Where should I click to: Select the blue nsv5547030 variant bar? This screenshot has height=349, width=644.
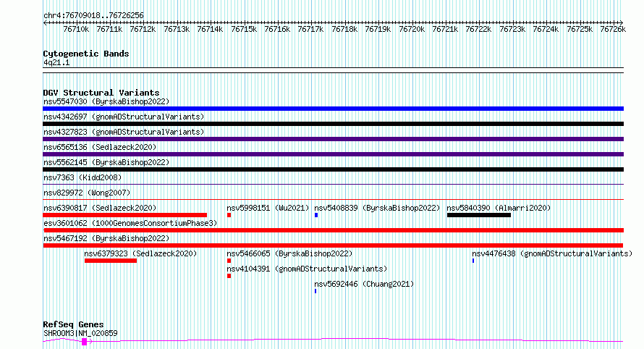coord(333,109)
